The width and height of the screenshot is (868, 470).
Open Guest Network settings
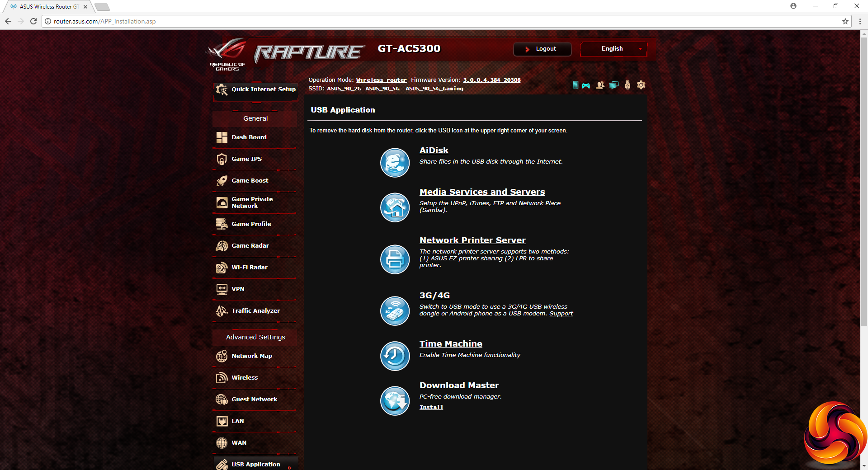255,399
